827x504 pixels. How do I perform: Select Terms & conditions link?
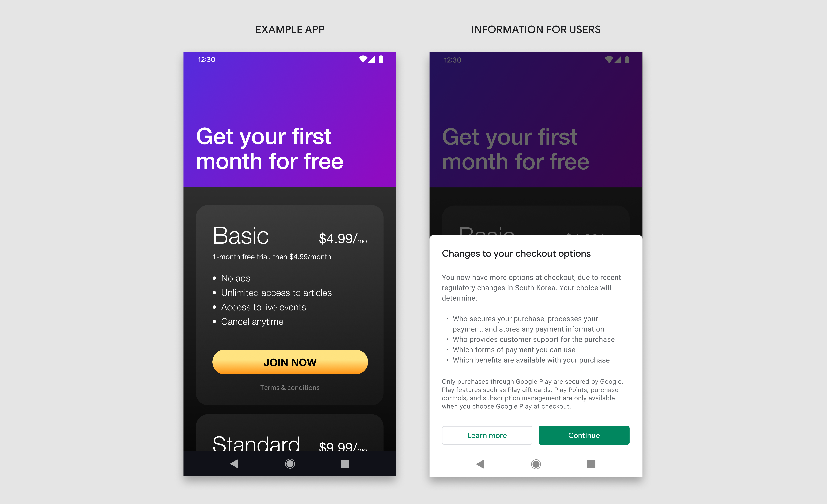click(x=290, y=388)
